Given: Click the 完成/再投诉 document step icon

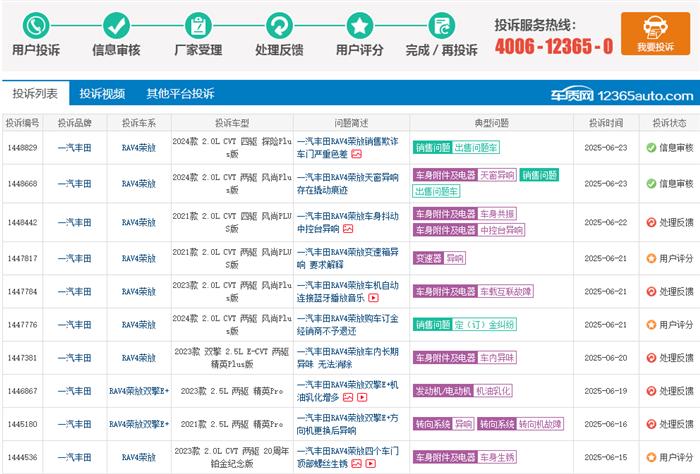Looking at the screenshot, I should (442, 25).
